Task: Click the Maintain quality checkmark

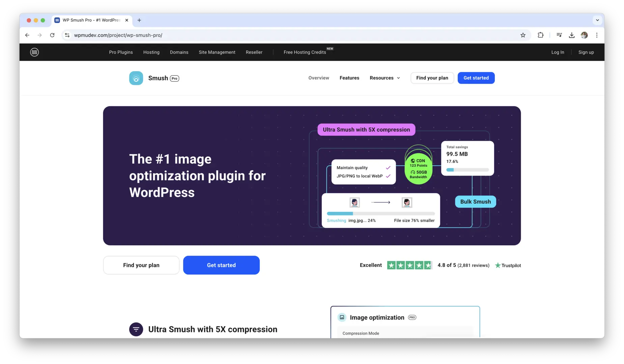Action: [388, 168]
